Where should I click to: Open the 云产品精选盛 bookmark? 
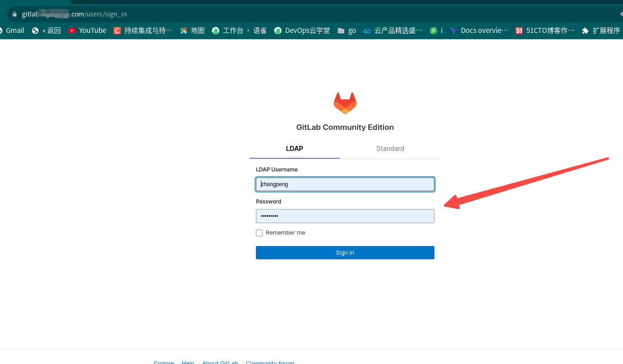pos(392,30)
